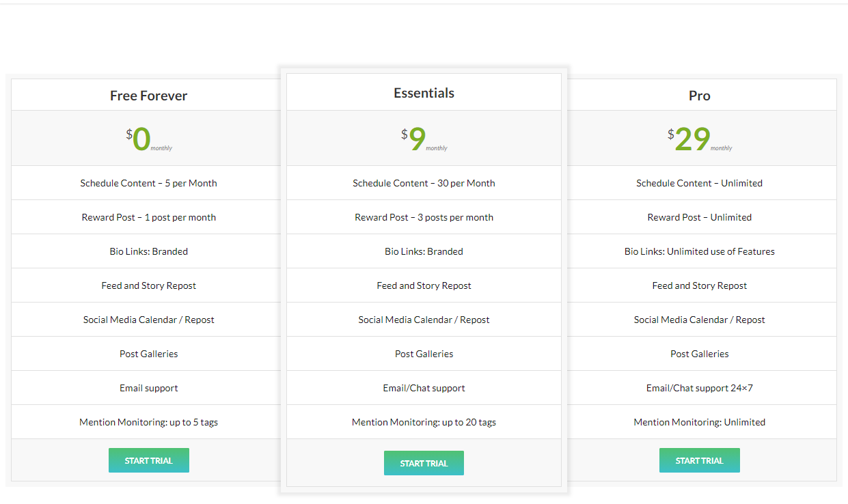Click 'Mention Monitoring: Unlimited'
The image size is (848, 504).
(699, 422)
